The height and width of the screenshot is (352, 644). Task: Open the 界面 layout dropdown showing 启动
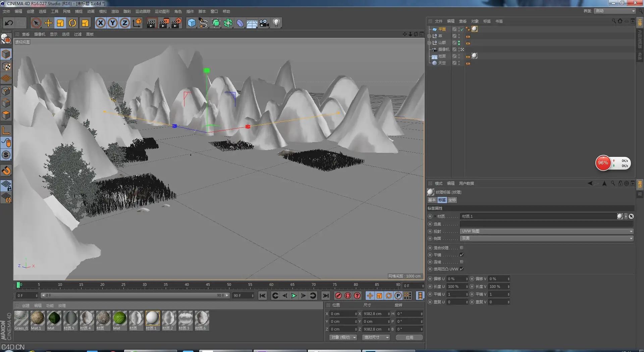coord(615,11)
